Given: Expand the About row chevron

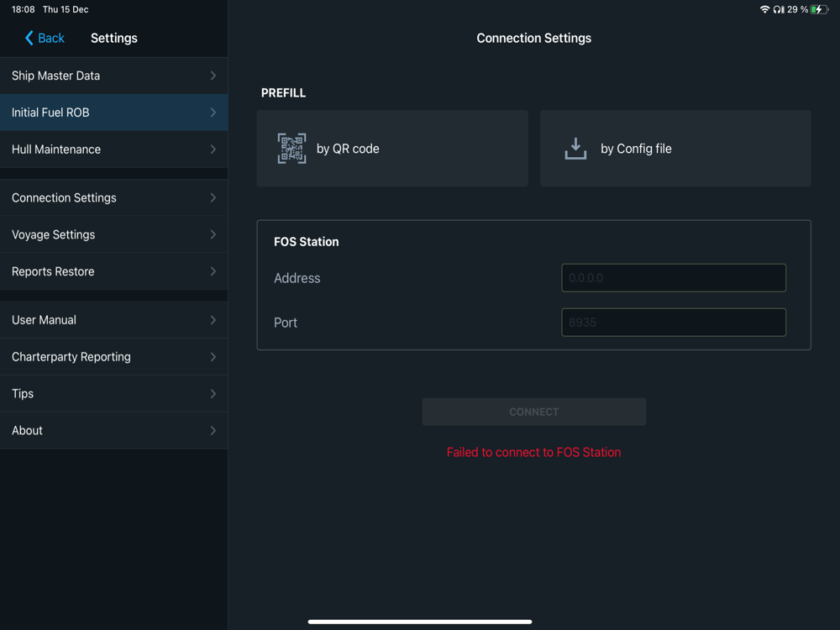Looking at the screenshot, I should (213, 431).
